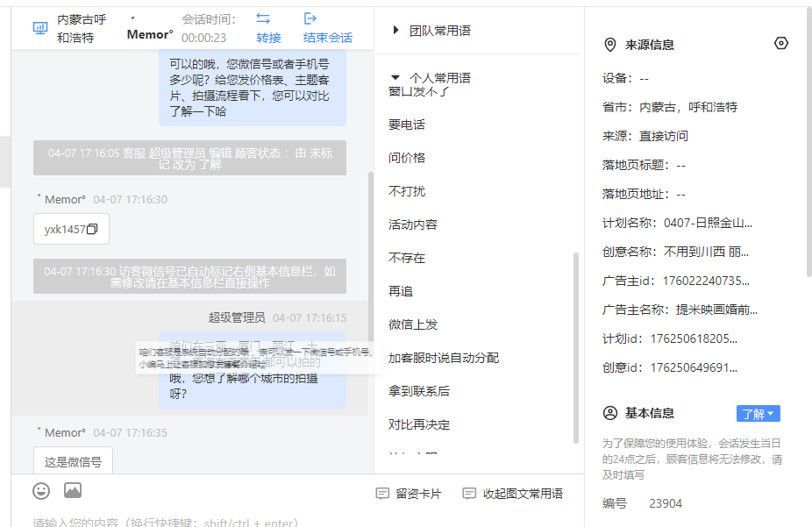This screenshot has height=527, width=812.
Task: Click the 创意名称 不用到川西 value
Action: [x=706, y=253]
